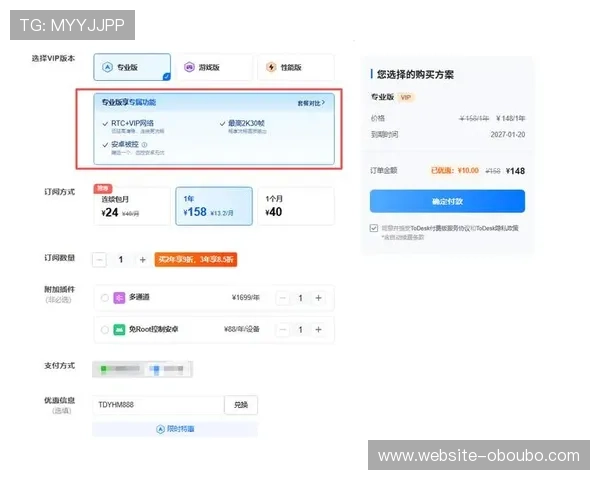Click the ¥148 order total
The height and width of the screenshot is (480, 600).
(515, 171)
